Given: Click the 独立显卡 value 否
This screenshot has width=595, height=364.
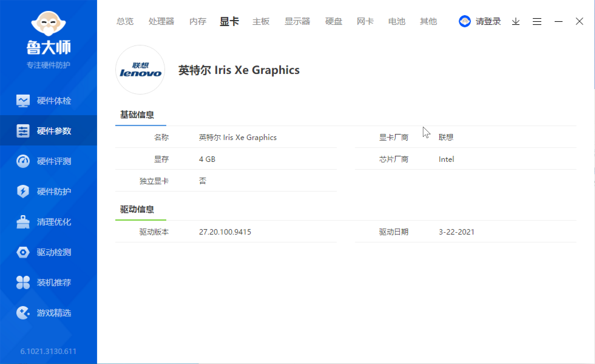Looking at the screenshot, I should tap(203, 181).
